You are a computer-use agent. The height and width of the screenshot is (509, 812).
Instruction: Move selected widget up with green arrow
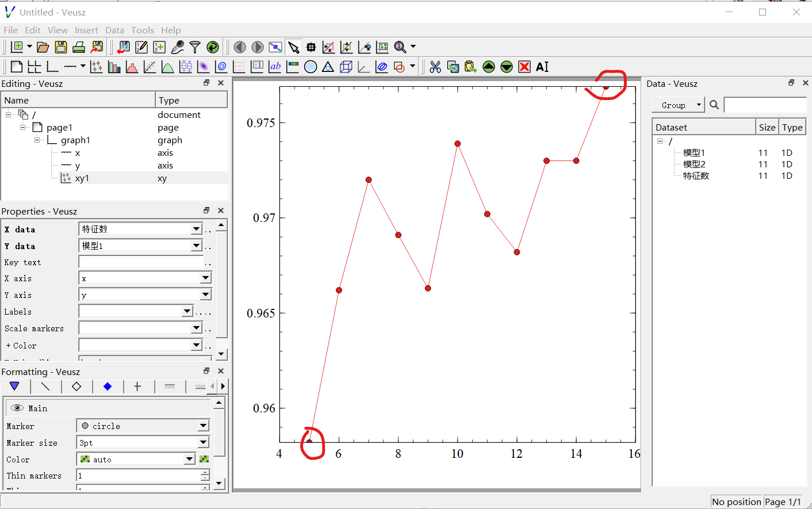click(x=489, y=67)
